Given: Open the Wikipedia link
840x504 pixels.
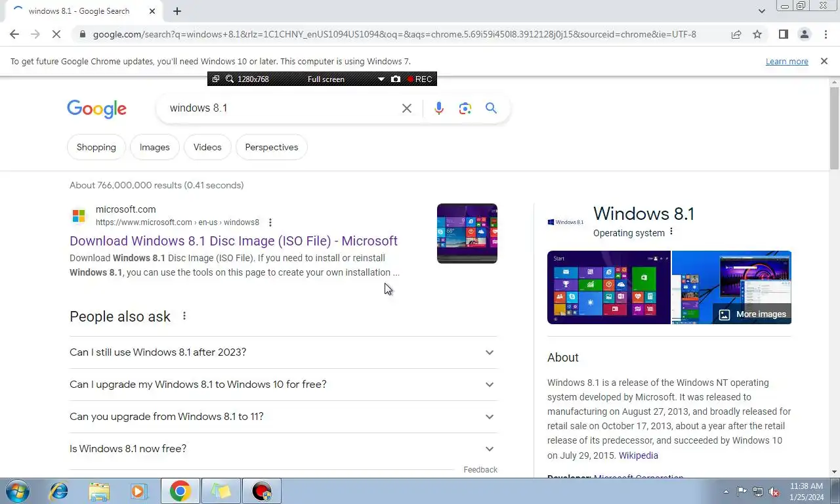Looking at the screenshot, I should click(638, 455).
